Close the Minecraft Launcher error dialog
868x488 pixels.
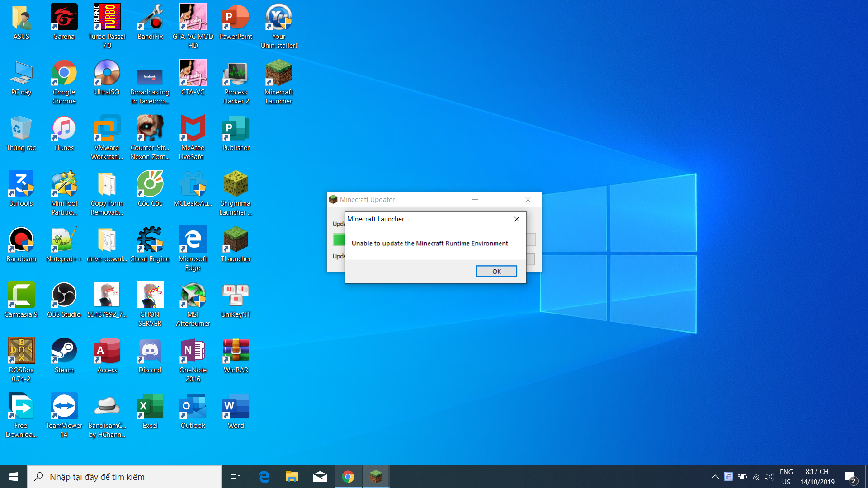click(516, 219)
